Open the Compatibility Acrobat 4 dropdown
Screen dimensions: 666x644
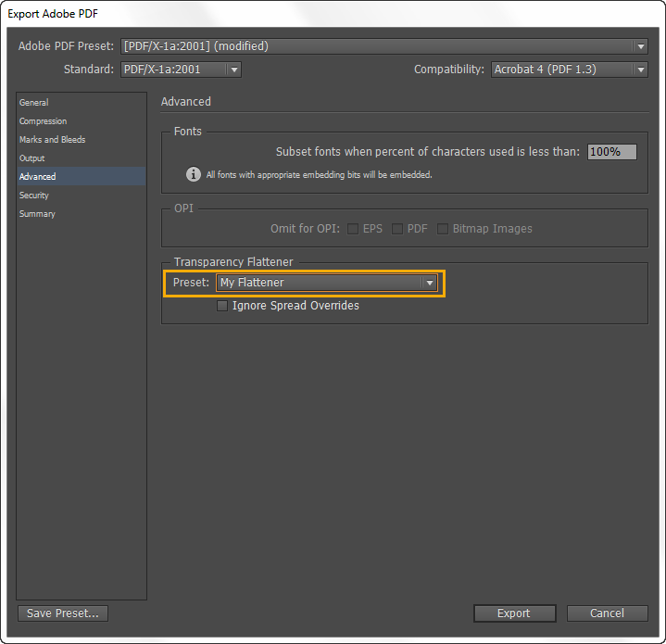568,69
